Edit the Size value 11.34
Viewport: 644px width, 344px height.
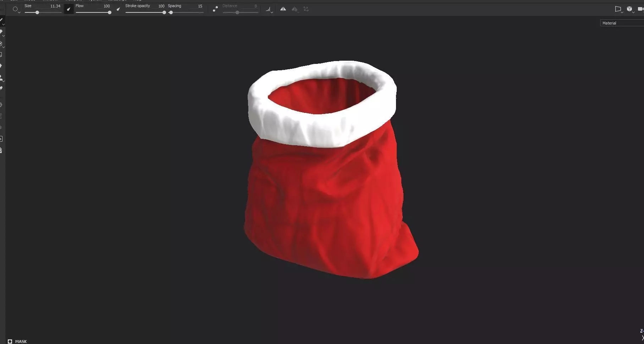pyautogui.click(x=55, y=6)
